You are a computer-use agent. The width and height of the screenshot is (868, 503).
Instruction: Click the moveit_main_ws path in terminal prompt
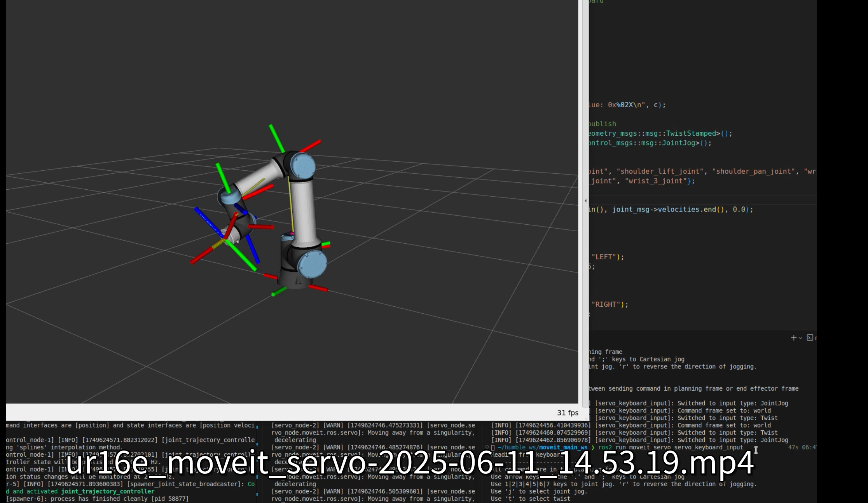[563, 447]
